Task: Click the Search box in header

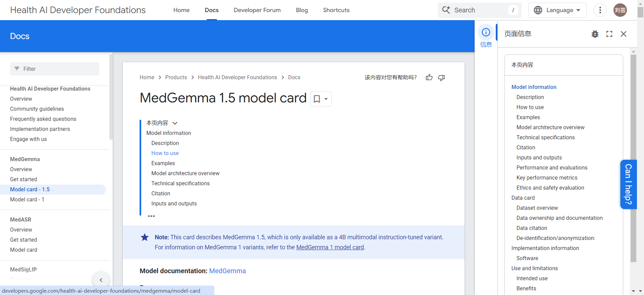Action: [x=479, y=10]
